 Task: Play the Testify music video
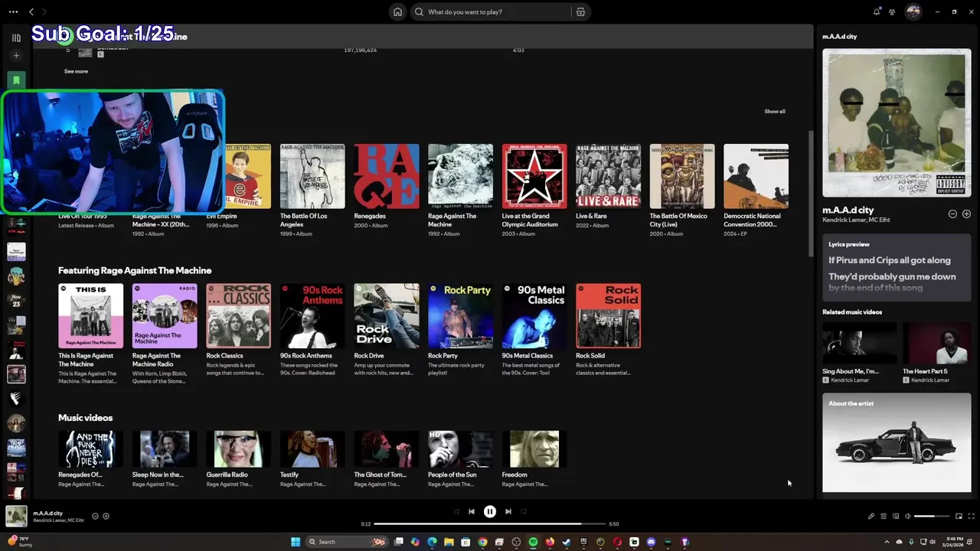pyautogui.click(x=312, y=449)
